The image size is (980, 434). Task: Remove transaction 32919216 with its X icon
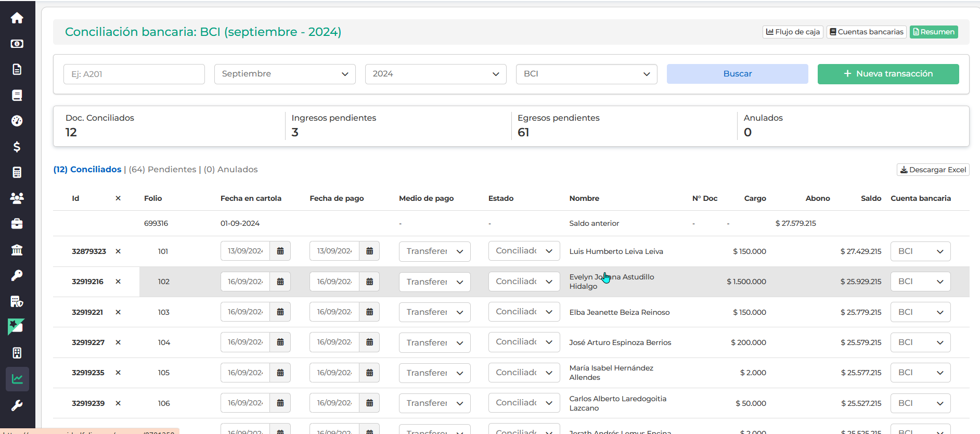[118, 282]
